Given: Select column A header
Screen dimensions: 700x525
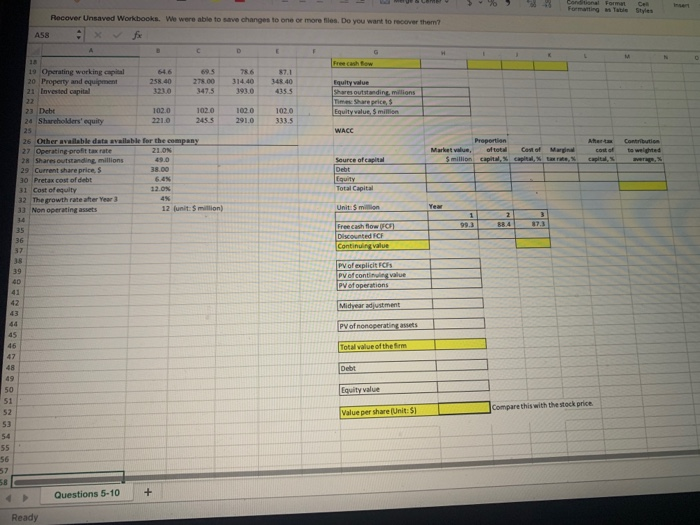Looking at the screenshot, I should point(91,51).
